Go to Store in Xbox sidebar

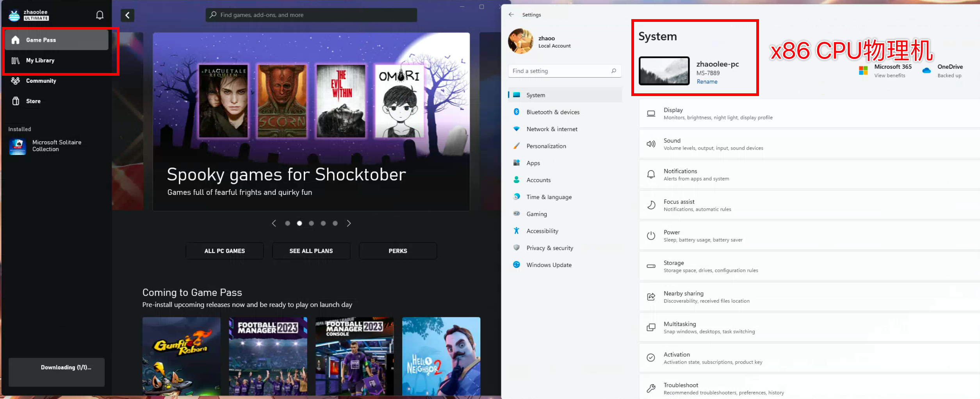(x=57, y=101)
